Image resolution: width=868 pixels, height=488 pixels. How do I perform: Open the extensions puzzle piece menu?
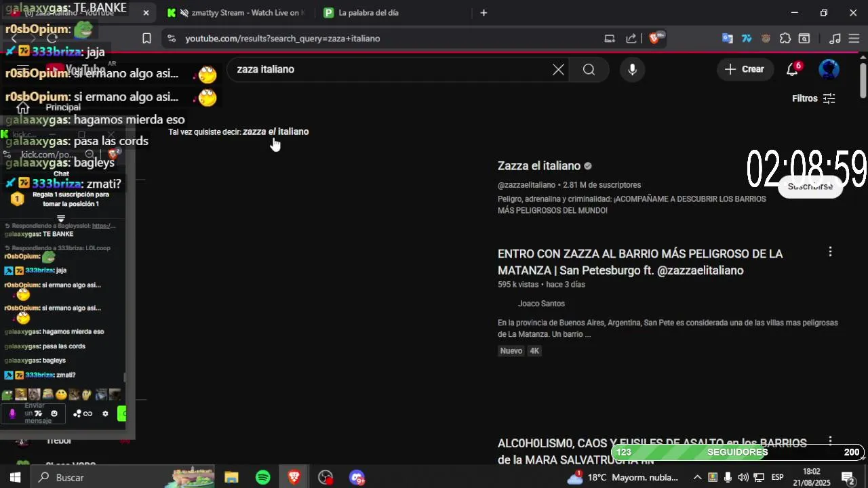pyautogui.click(x=785, y=39)
